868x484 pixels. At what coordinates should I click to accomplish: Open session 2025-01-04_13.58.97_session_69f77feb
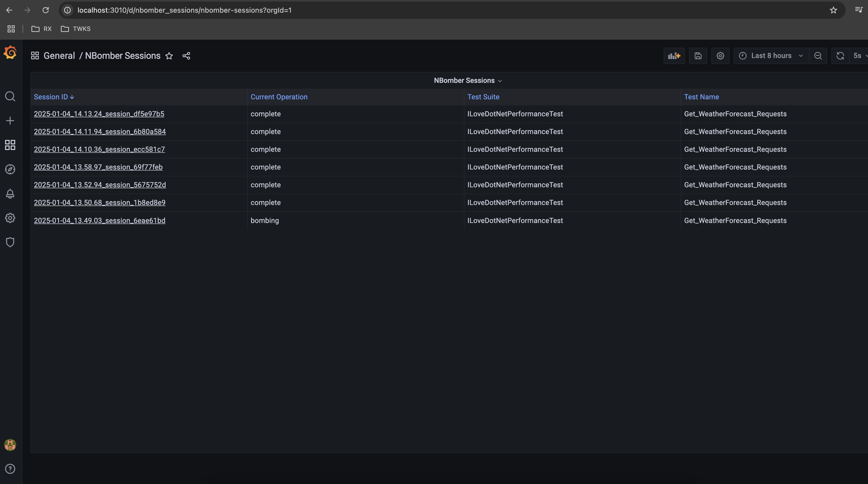click(x=98, y=167)
